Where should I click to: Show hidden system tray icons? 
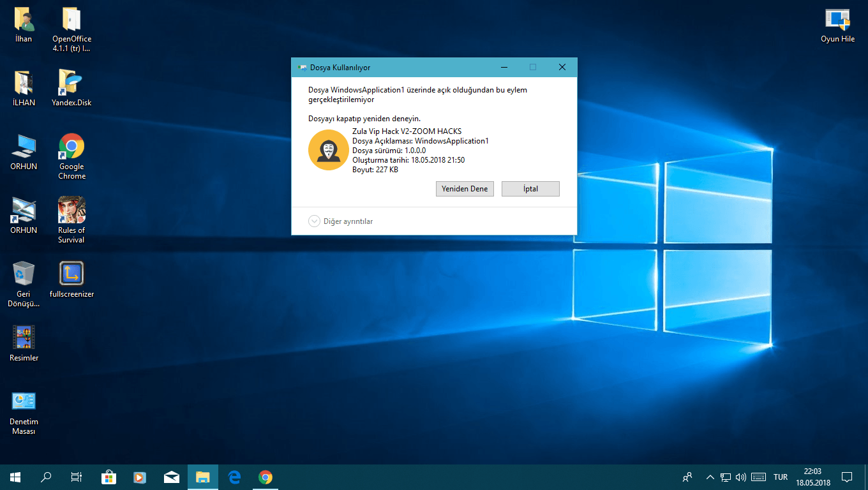[710, 477]
